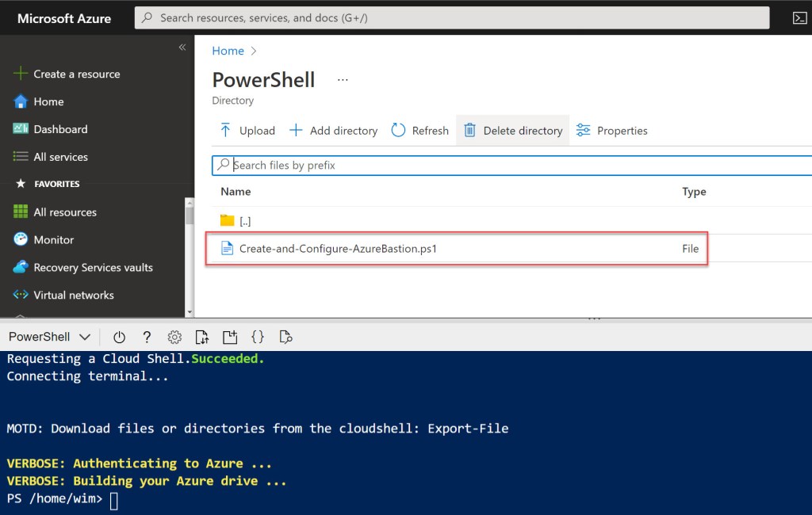Open the curly braces editor icon

(x=258, y=337)
